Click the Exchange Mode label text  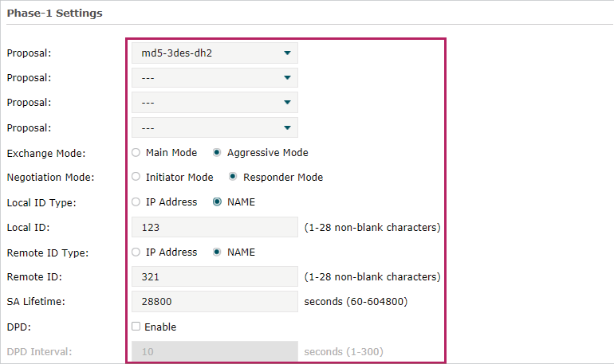click(46, 153)
